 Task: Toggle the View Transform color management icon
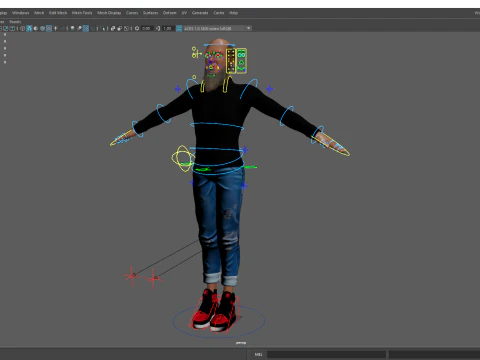click(x=179, y=28)
